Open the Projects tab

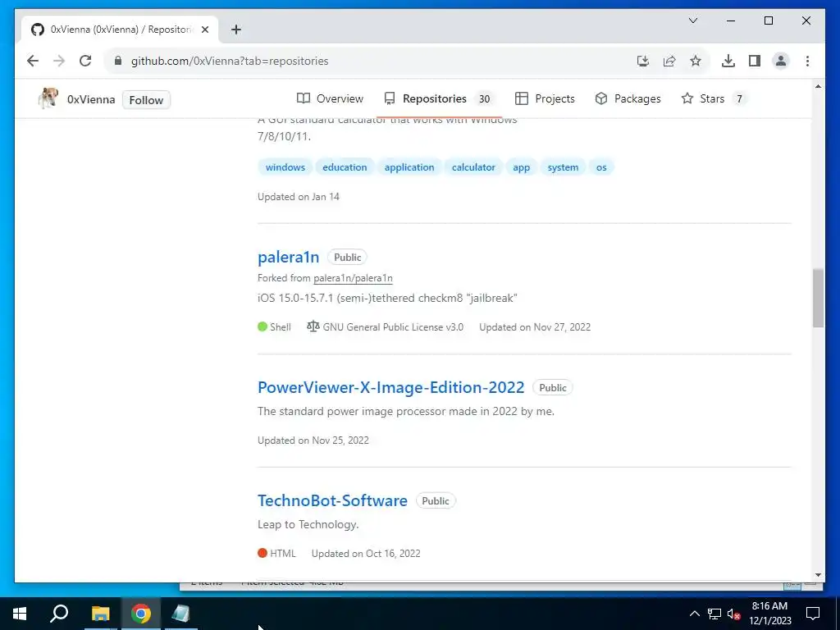pyautogui.click(x=545, y=98)
